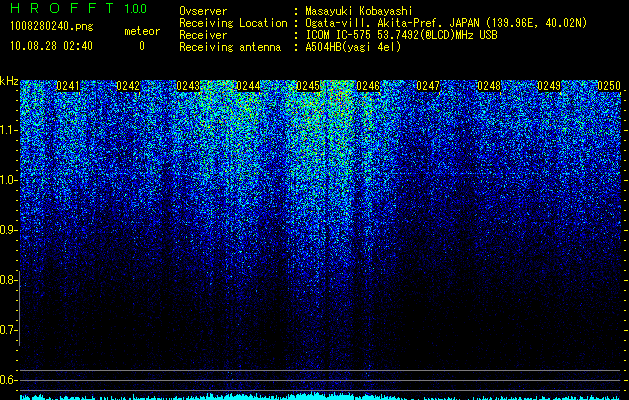Click the date 10.08.28 02:40
629x400 pixels.
(x=51, y=46)
